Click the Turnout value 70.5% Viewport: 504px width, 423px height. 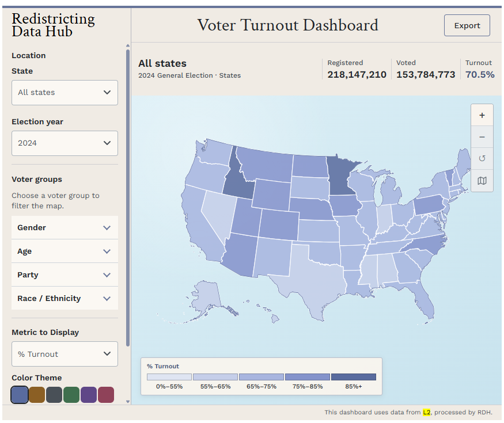pyautogui.click(x=480, y=74)
